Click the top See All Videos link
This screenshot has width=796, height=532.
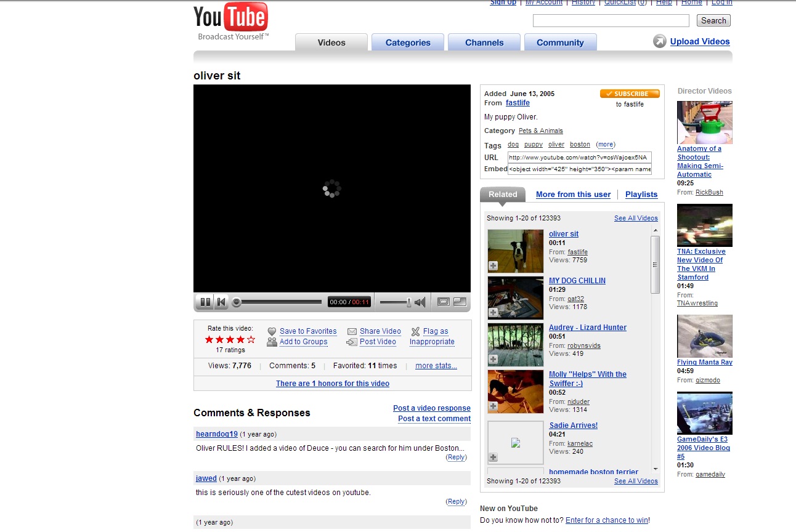click(636, 218)
